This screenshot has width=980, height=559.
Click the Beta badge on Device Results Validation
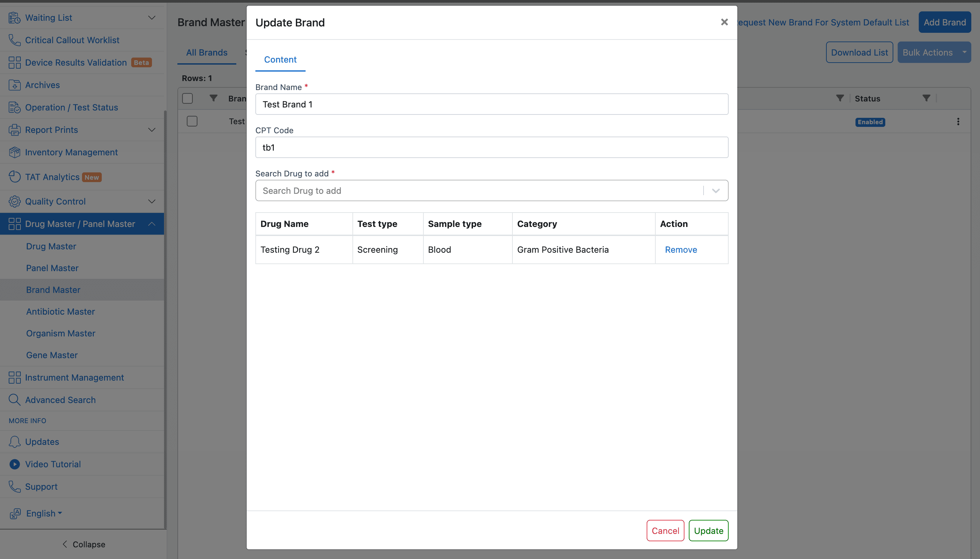(x=141, y=63)
